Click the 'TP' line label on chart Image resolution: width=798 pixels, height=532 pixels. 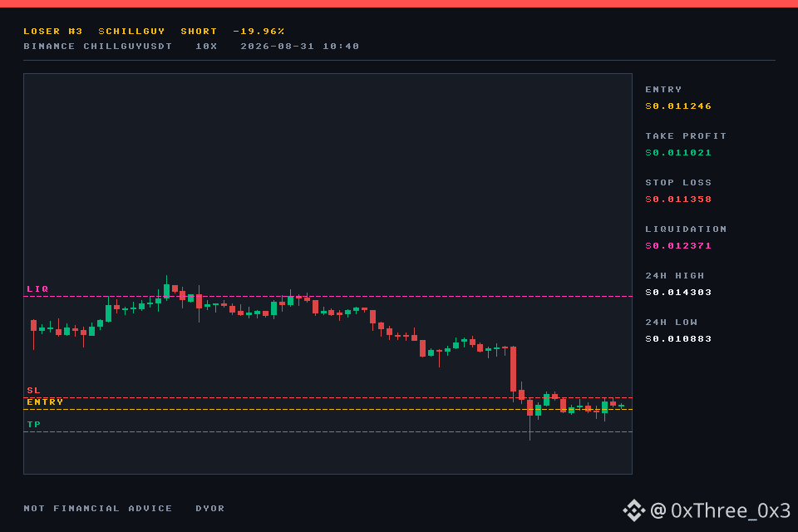[x=33, y=425]
